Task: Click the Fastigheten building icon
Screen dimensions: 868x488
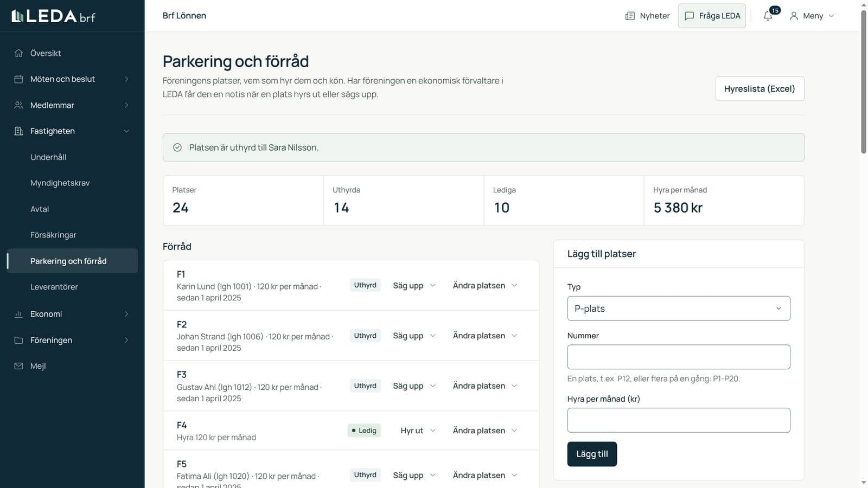Action: 18,131
